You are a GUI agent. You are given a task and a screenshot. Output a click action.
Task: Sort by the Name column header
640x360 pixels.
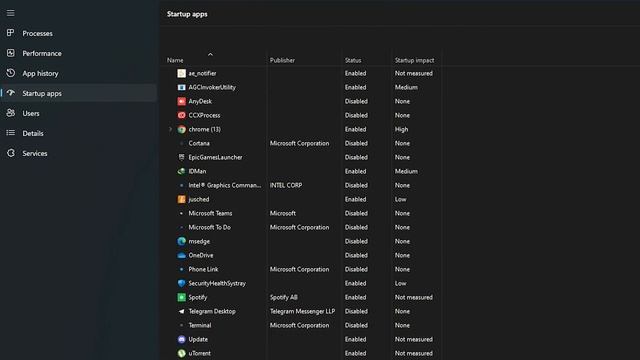(175, 60)
